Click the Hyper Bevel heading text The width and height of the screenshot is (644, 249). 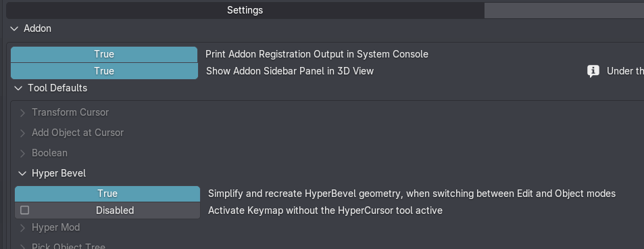(x=59, y=173)
